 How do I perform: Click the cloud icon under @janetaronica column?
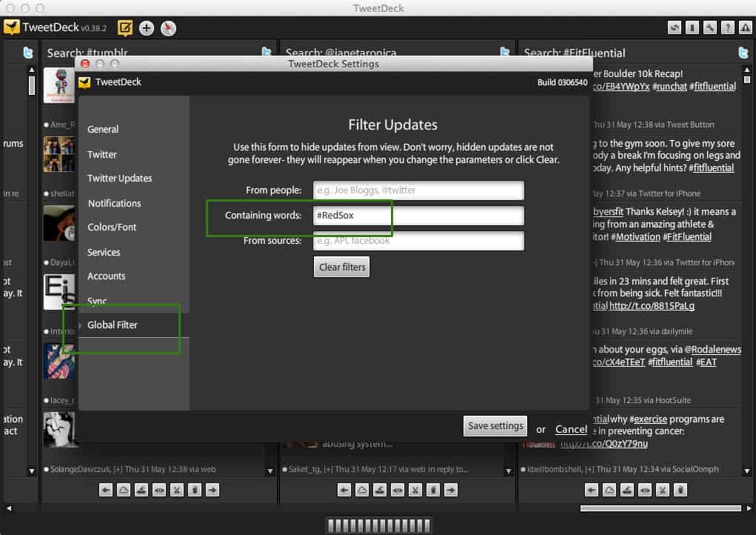coord(361,490)
